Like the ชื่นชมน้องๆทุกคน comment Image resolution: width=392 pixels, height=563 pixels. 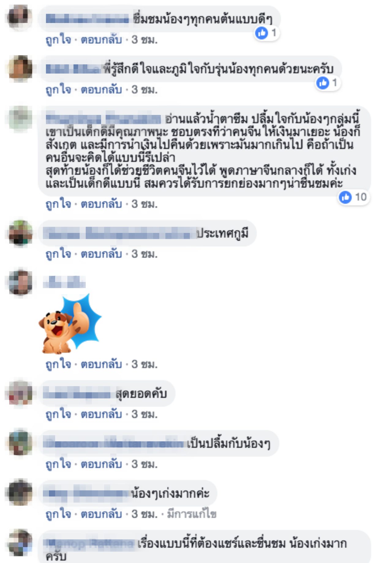point(58,40)
